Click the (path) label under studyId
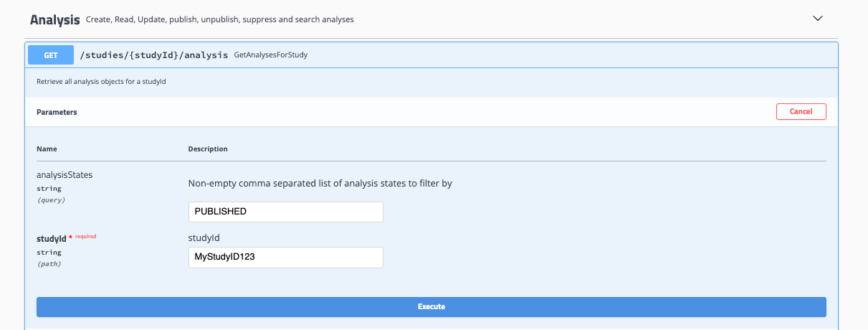The width and height of the screenshot is (868, 330). pyautogui.click(x=49, y=264)
